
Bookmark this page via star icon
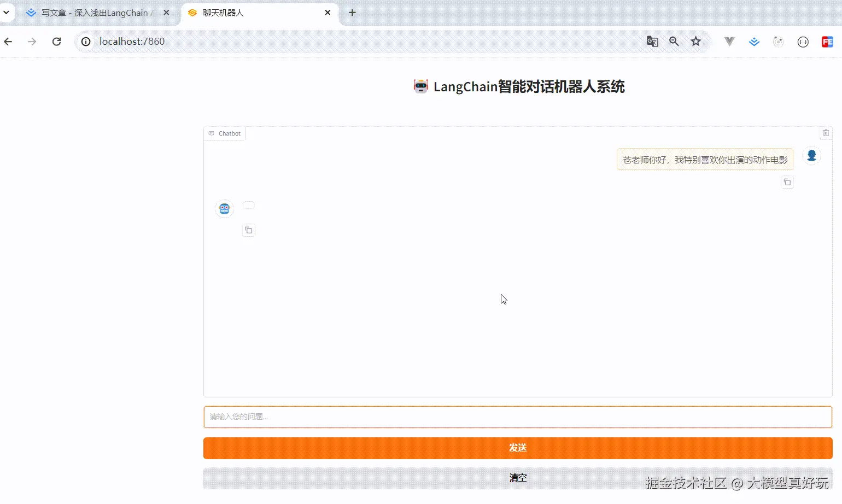coord(696,42)
